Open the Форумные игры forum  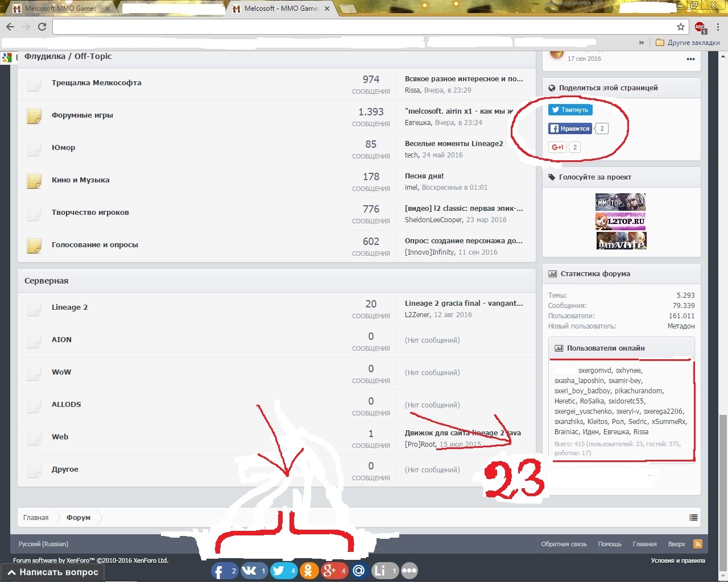82,115
